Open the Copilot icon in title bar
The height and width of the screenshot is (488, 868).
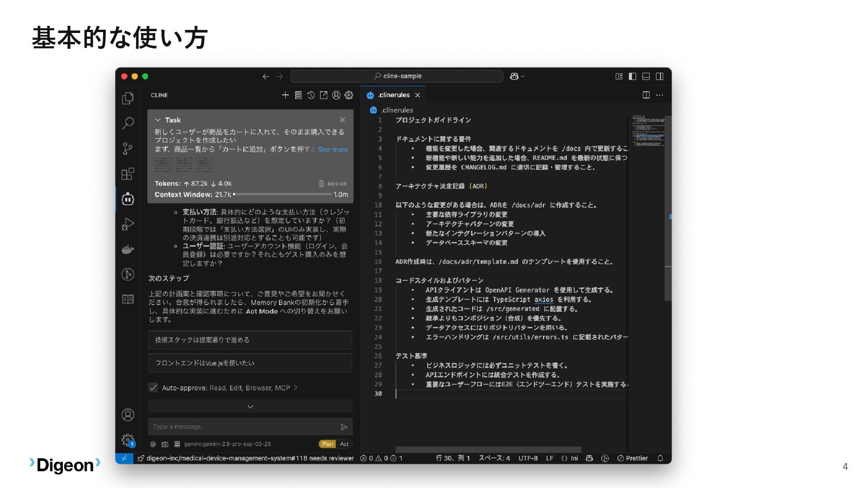[x=514, y=76]
